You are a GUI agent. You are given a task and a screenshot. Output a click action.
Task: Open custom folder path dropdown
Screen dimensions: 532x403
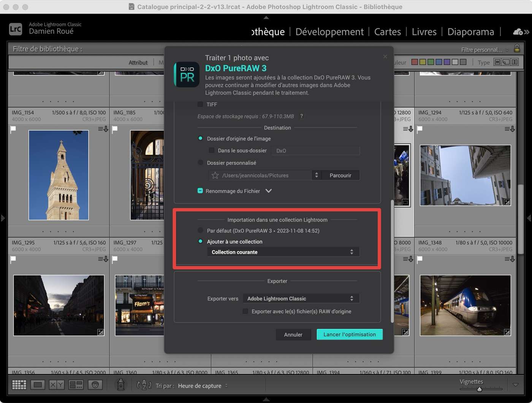(316, 175)
